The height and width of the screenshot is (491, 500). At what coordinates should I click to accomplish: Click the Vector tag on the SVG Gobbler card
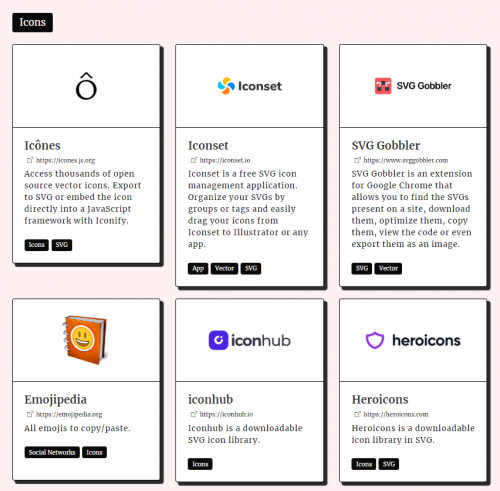(388, 268)
